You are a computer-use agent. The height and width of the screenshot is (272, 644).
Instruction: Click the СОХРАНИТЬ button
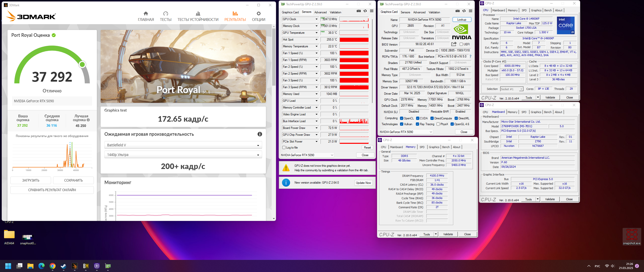(x=73, y=180)
